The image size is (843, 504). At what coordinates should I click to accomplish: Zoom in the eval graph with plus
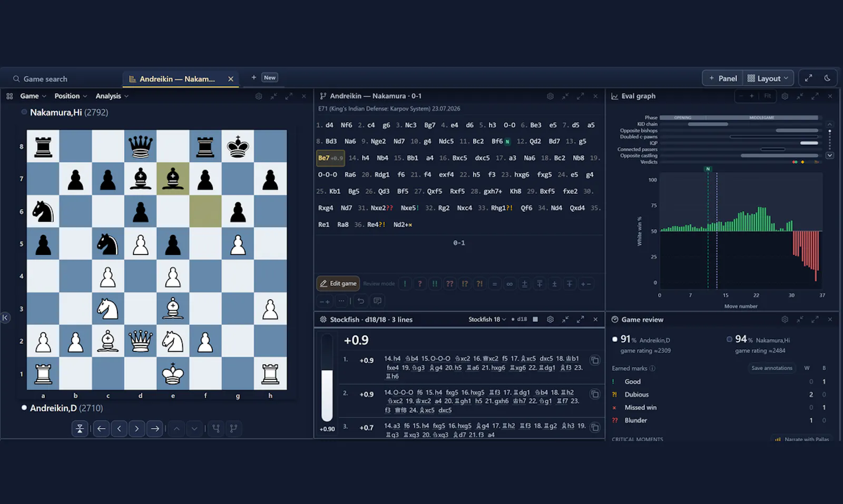click(x=752, y=96)
